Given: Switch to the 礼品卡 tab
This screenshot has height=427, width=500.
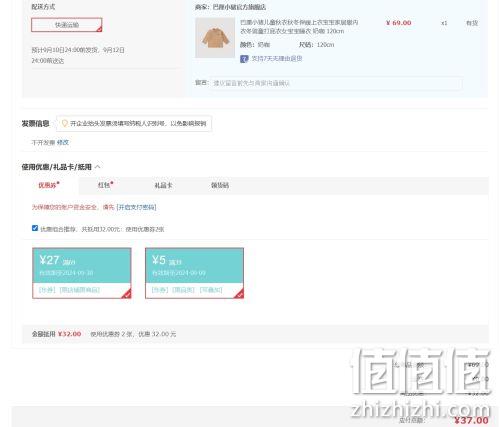Looking at the screenshot, I should 163,185.
